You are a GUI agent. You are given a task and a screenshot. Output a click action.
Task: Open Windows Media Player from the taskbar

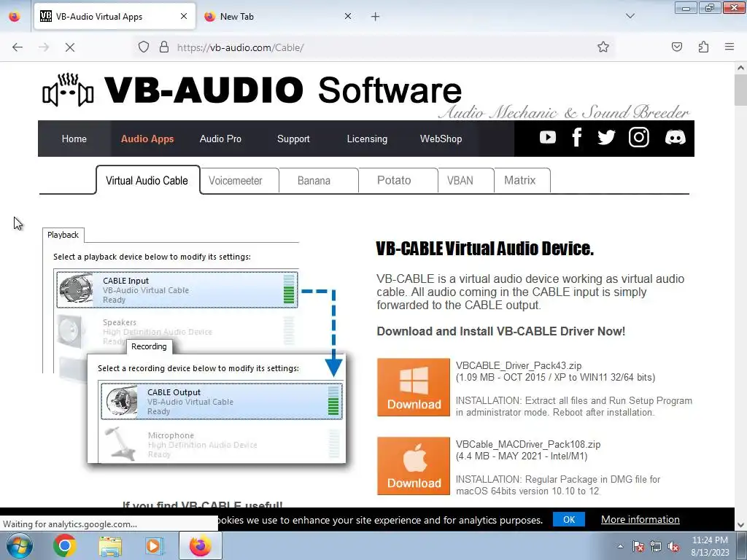155,545
